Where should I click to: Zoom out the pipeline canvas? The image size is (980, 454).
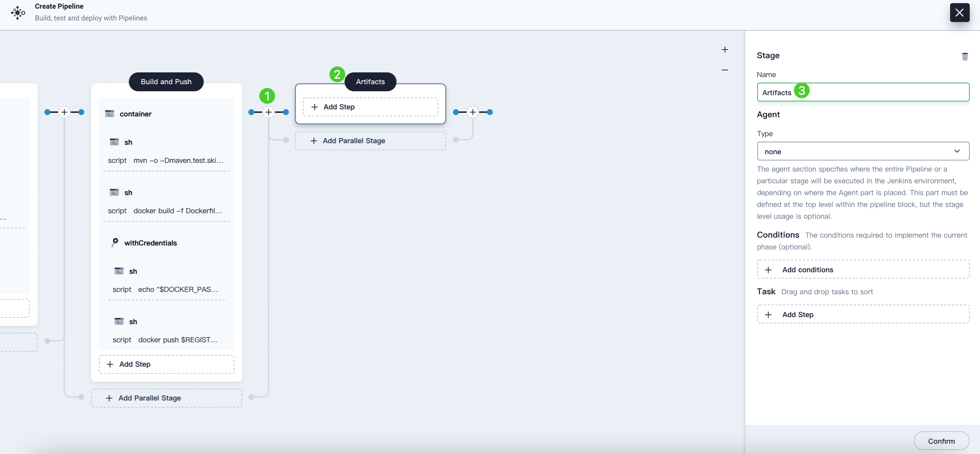725,70
